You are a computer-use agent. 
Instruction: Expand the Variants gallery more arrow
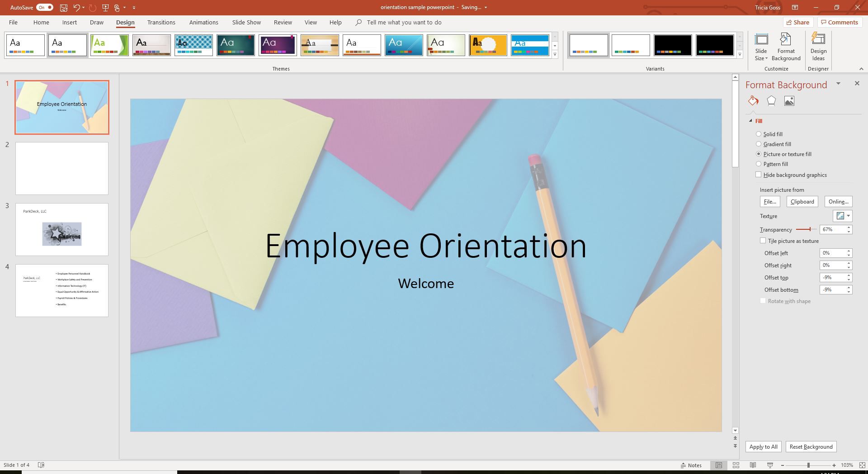[x=740, y=55]
